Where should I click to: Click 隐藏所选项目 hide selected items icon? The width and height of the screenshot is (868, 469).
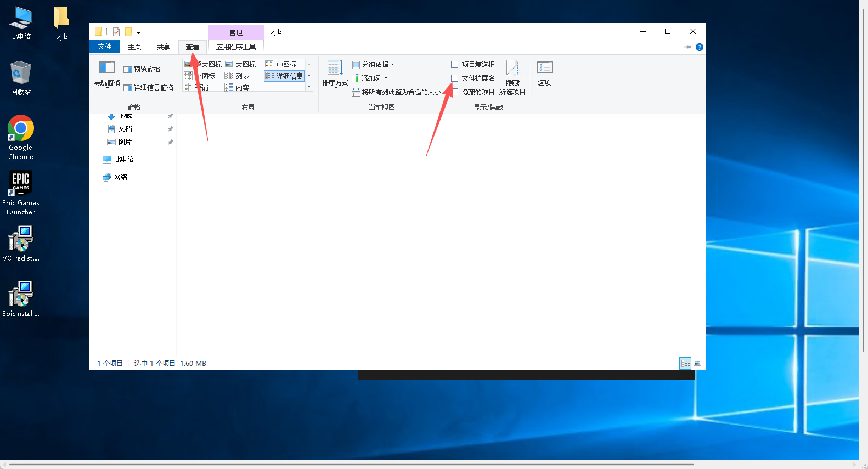512,77
